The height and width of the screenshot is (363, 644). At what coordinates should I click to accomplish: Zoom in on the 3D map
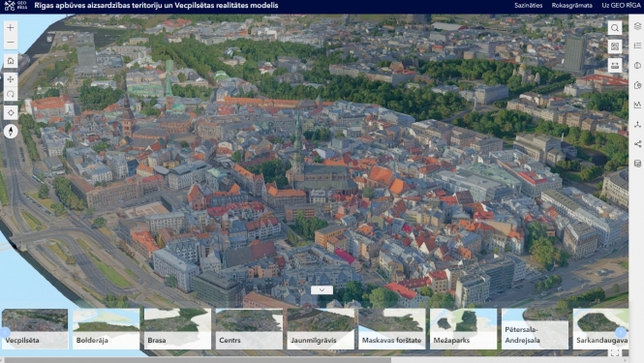pos(11,27)
